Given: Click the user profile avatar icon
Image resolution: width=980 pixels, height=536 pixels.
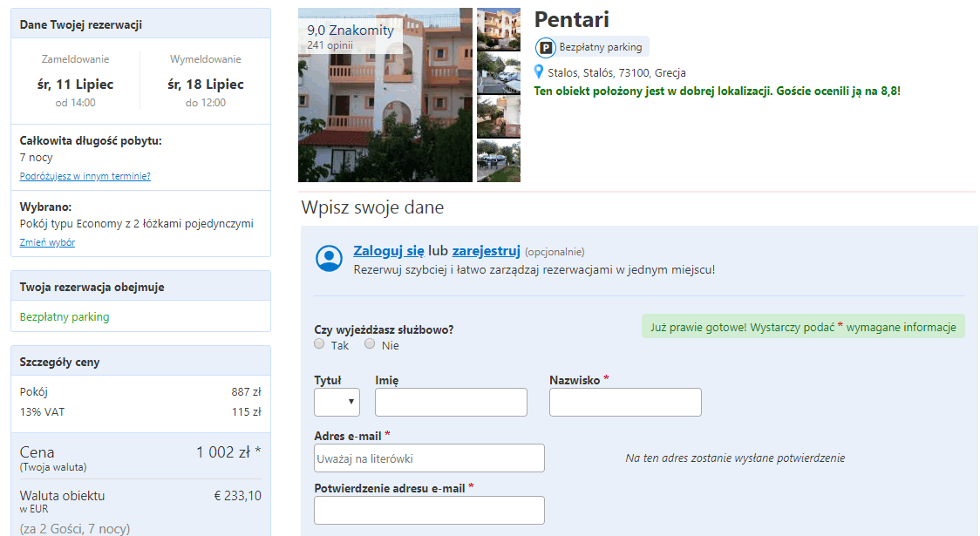Looking at the screenshot, I should click(329, 259).
